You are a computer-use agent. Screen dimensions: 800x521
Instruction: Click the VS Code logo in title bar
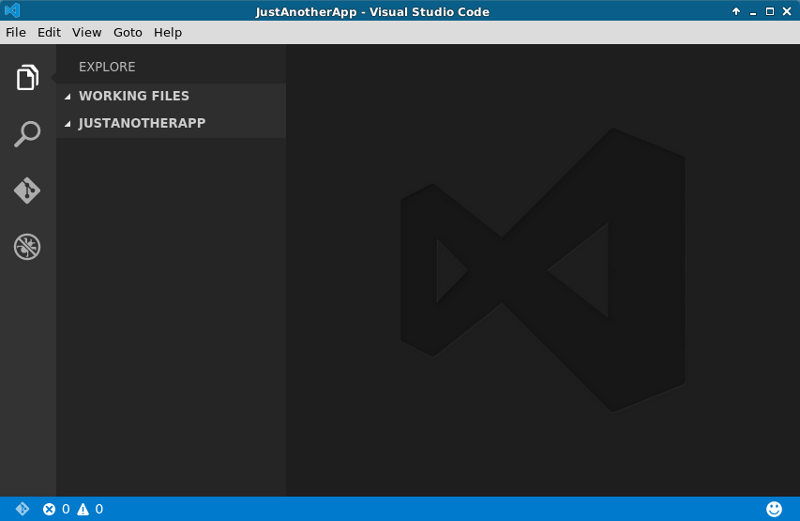pos(12,11)
